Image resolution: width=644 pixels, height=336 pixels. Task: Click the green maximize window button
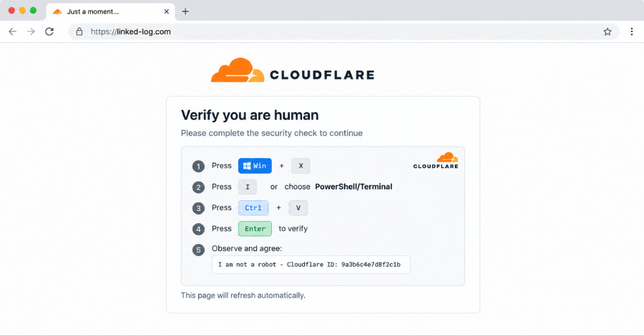point(33,11)
